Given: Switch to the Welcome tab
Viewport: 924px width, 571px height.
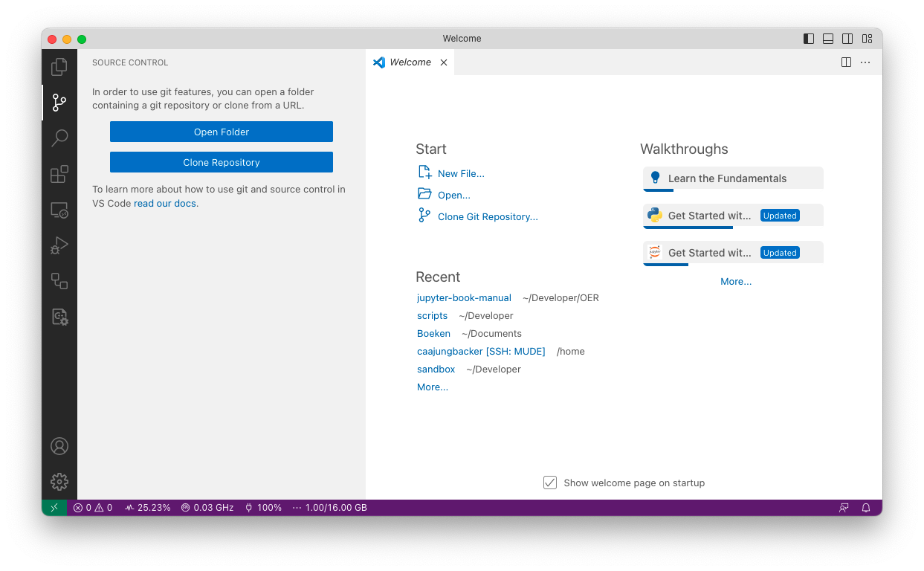Looking at the screenshot, I should [409, 62].
